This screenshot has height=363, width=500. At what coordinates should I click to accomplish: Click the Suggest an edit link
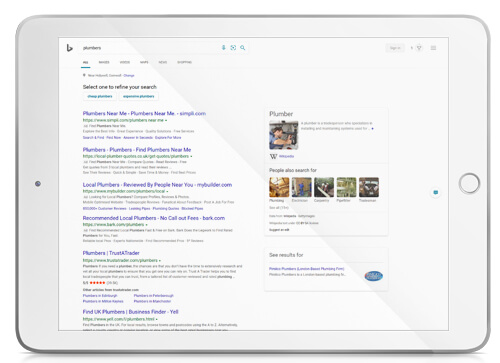click(279, 230)
